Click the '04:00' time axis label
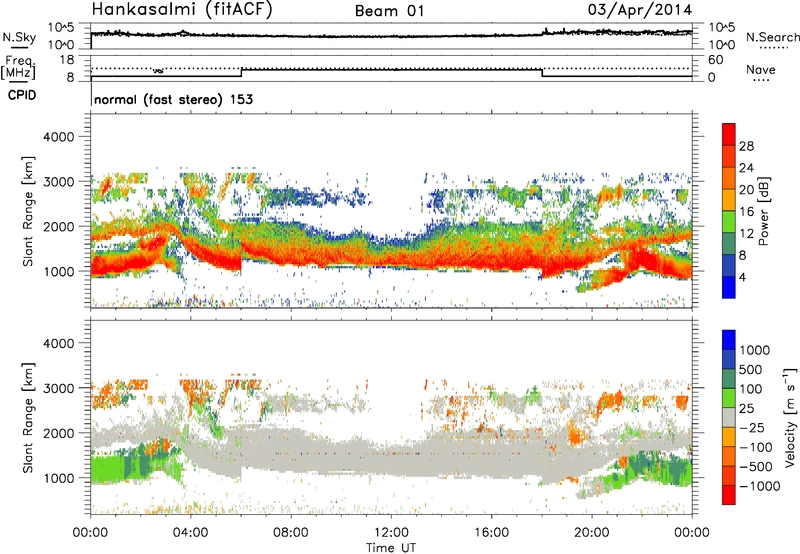 190,533
